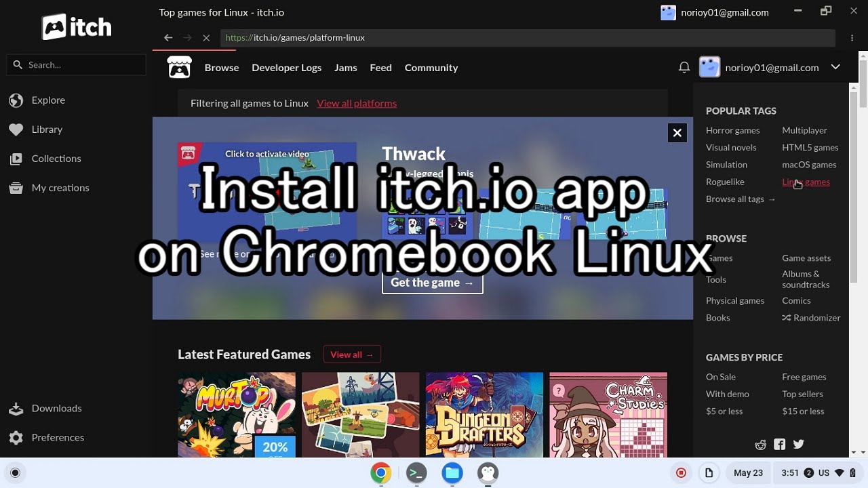Open the Linux penguin app on shelf
This screenshot has height=488, width=868.
[x=488, y=473]
